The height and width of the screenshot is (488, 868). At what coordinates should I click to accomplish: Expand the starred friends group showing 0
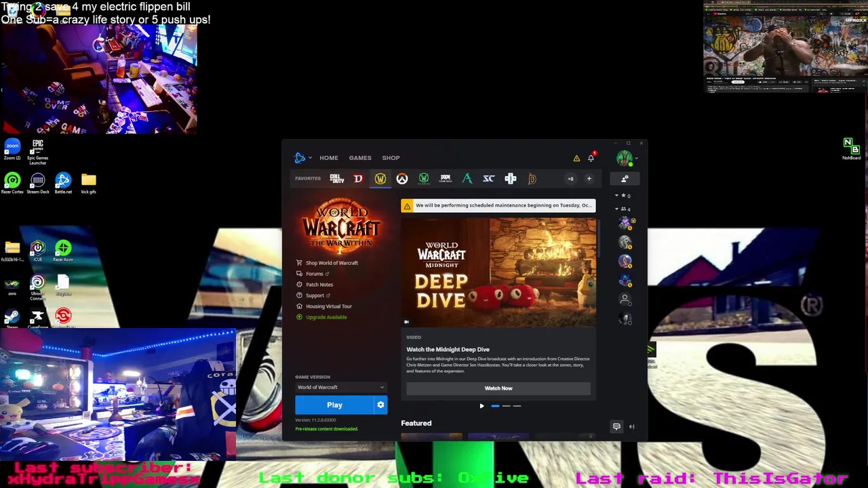(x=623, y=196)
